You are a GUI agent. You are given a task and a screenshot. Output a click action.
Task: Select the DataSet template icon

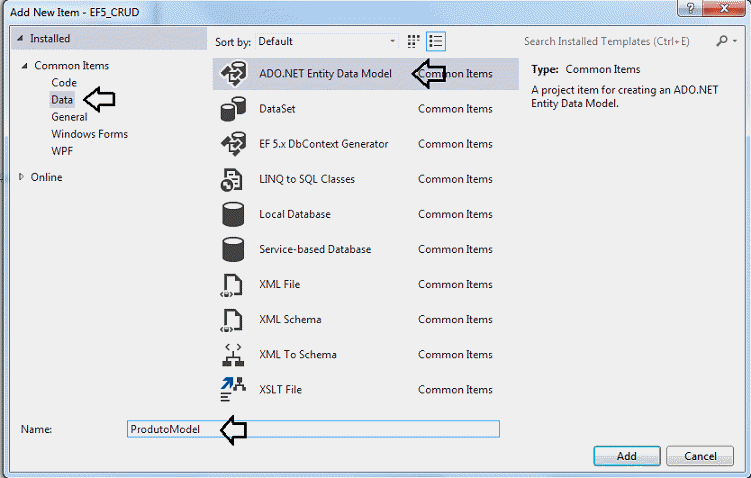tap(233, 109)
